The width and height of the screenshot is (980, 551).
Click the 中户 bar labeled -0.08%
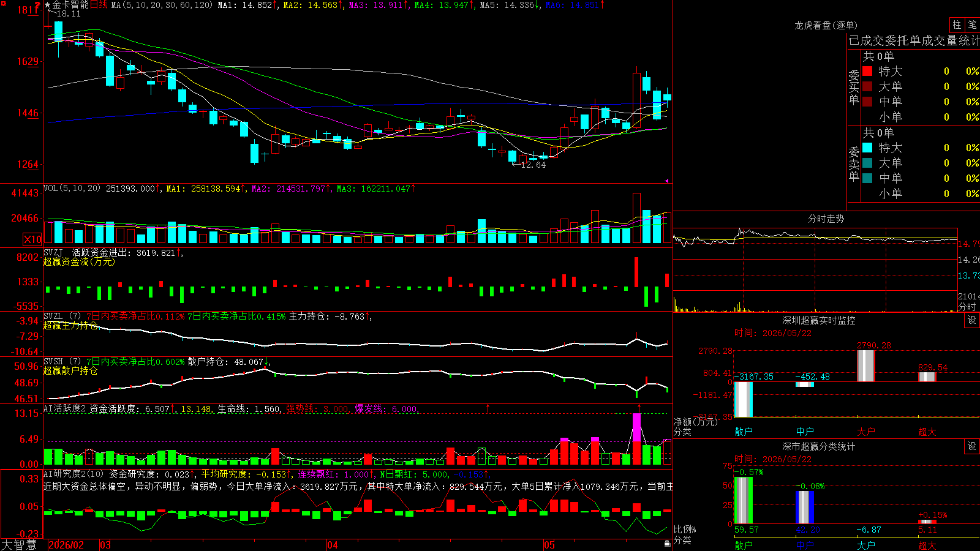[x=805, y=508]
